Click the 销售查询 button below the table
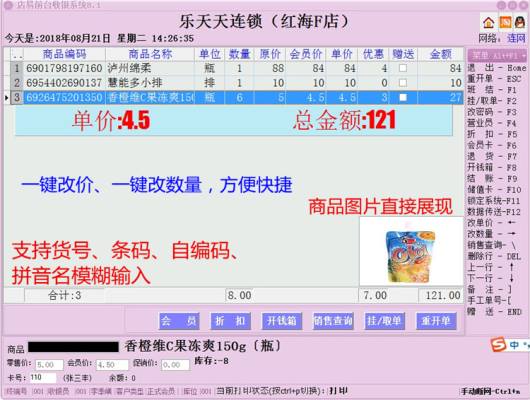The height and width of the screenshot is (400, 530). [x=333, y=321]
